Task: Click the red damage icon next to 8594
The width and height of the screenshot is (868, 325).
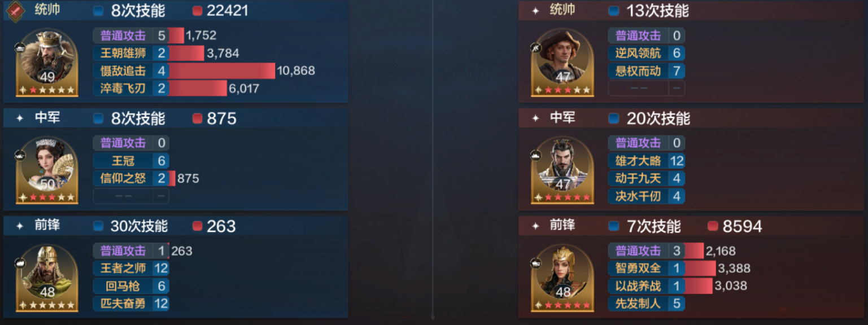Action: click(x=713, y=226)
